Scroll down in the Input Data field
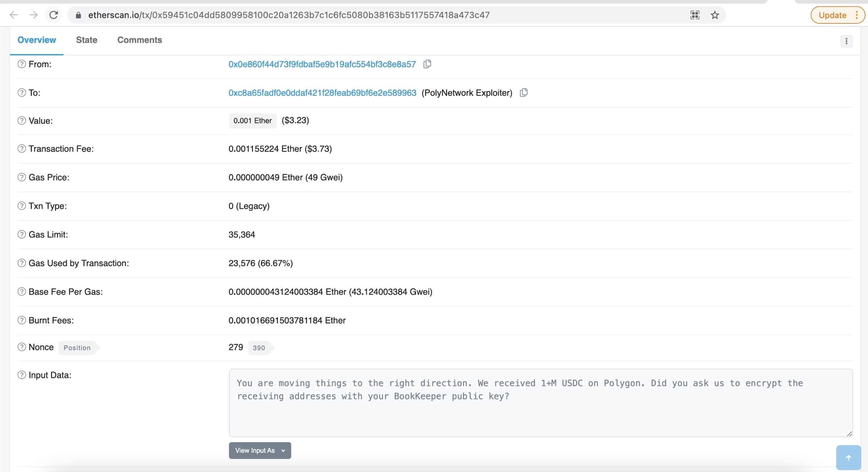868x472 pixels. click(850, 403)
